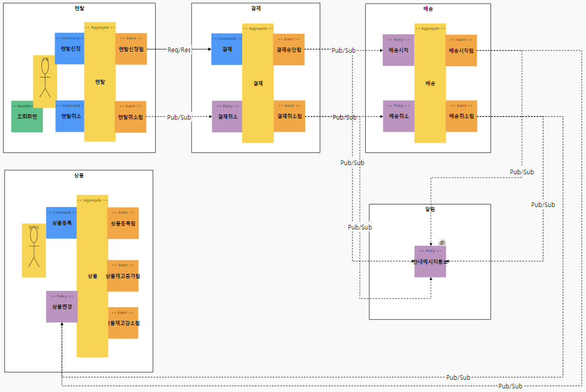Select the green 조회화면 read model note
Viewport: 586px width, 392px height.
27,117
